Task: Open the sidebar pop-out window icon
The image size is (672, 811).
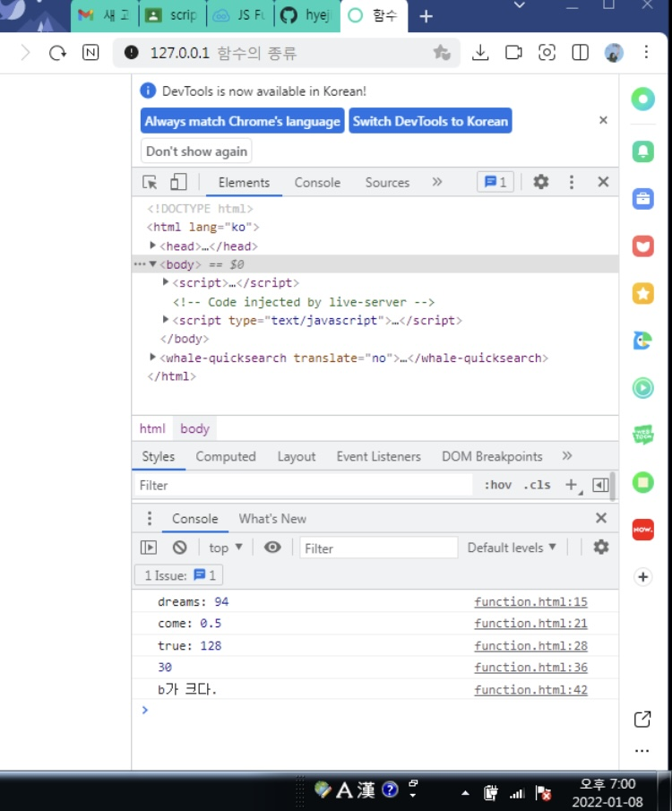Action: point(642,719)
